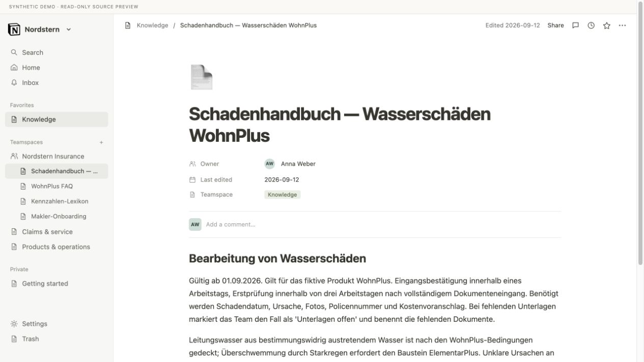Open the Nordstern Insurance teamspace

(57, 157)
